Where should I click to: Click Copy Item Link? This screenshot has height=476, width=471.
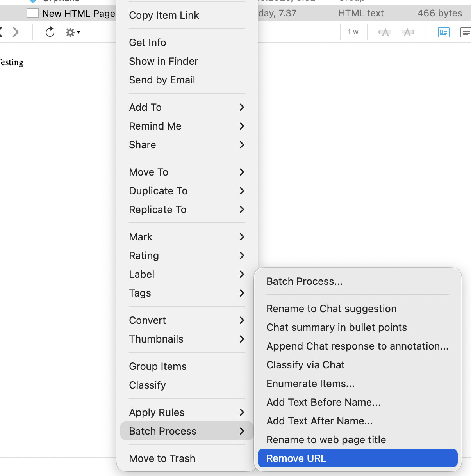pyautogui.click(x=164, y=15)
